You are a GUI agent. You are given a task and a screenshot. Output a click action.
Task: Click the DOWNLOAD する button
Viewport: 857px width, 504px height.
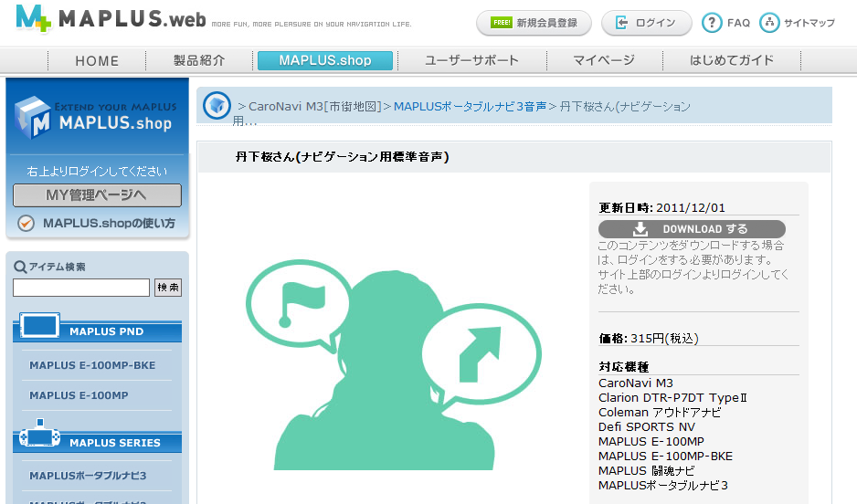692,229
